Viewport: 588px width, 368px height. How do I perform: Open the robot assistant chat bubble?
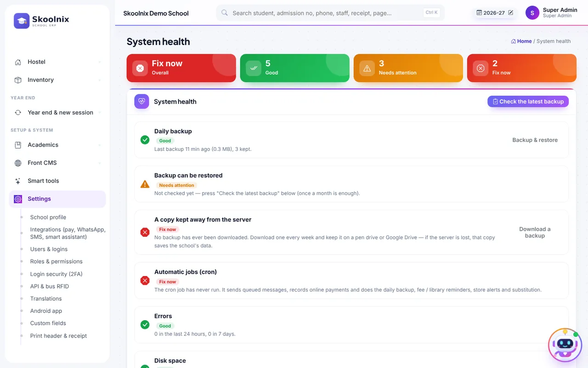pos(565,345)
